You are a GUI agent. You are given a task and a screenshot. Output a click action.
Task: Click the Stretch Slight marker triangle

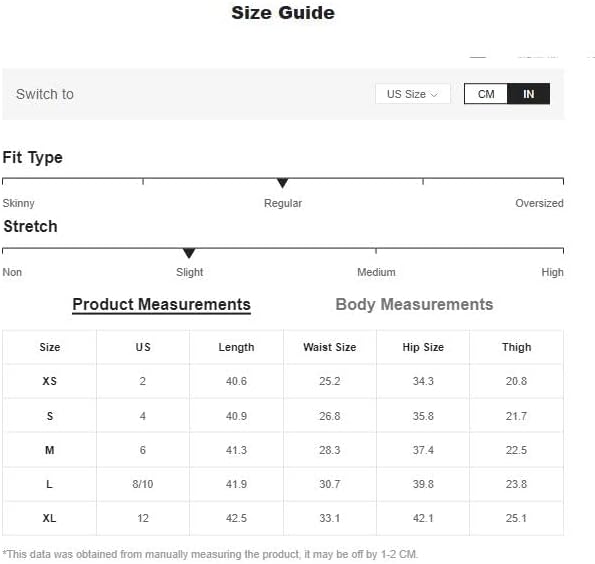tap(189, 253)
